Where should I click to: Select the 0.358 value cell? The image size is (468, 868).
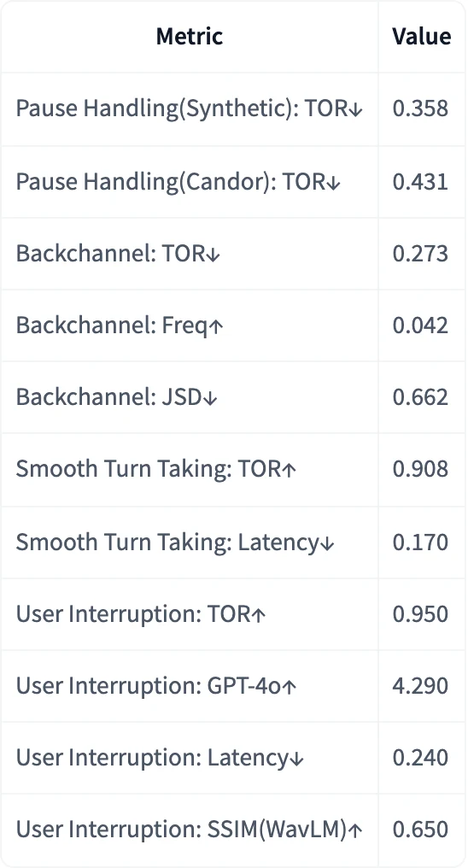[422, 108]
